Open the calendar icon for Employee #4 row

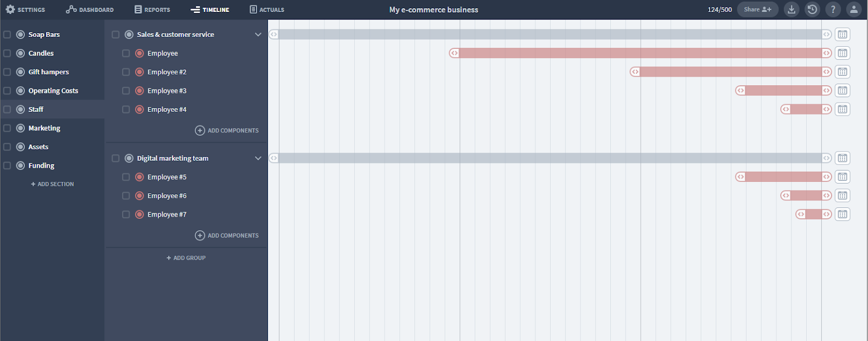pyautogui.click(x=843, y=109)
